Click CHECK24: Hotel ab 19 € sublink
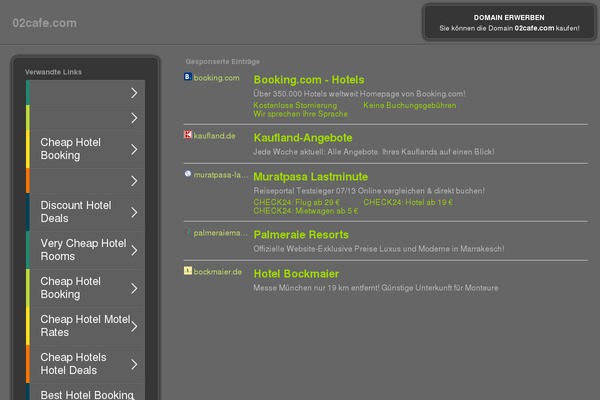This screenshot has height=400, width=600. 408,202
